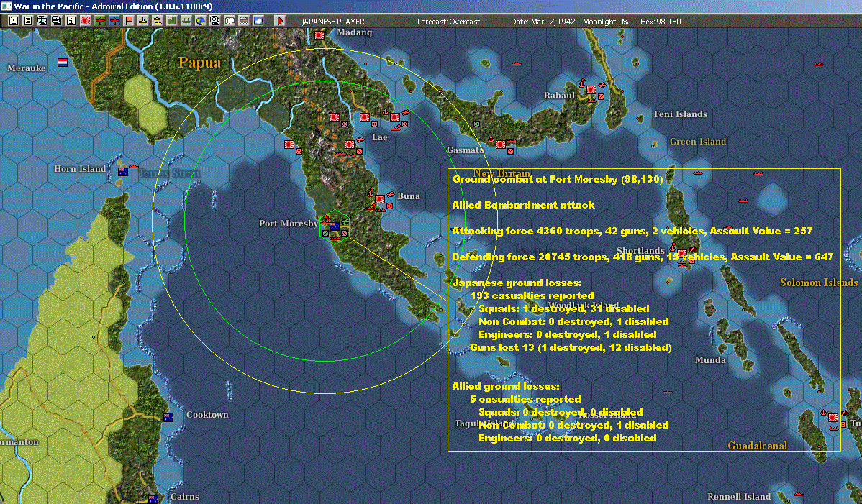This screenshot has height=504, width=862.
Task: Select the red ship south of Munda
Action: click(668, 391)
